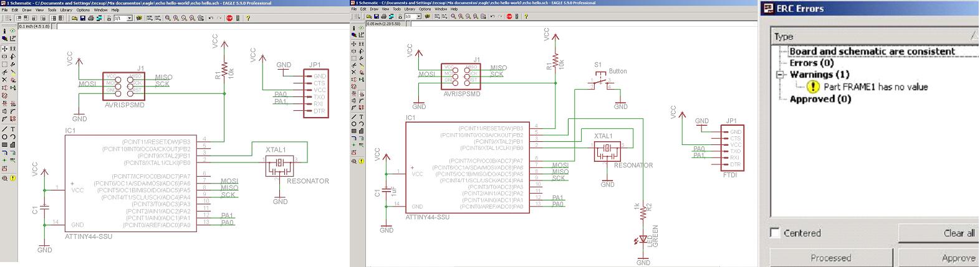980x267 pixels.
Task: Open Tools menu in right window
Action: point(396,9)
